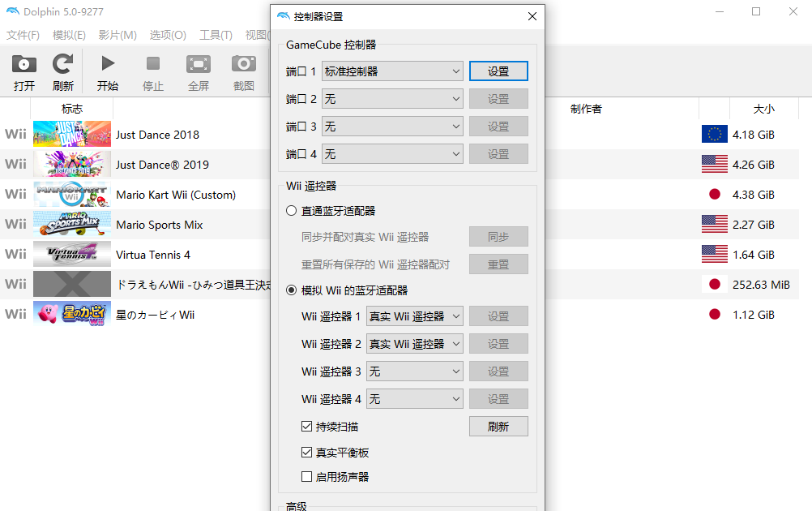The image size is (812, 511).
Task: Select 模拟 Wii 的蓝牙适配器 radio option
Action: tap(292, 290)
